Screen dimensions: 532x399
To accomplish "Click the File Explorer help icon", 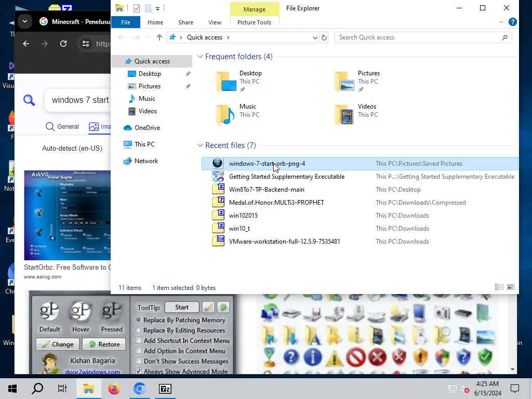I will pyautogui.click(x=512, y=22).
